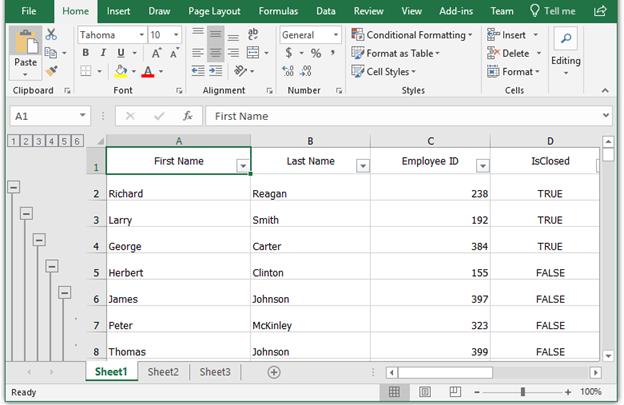
Task: Collapse the outermost outline group
Action: click(14, 187)
